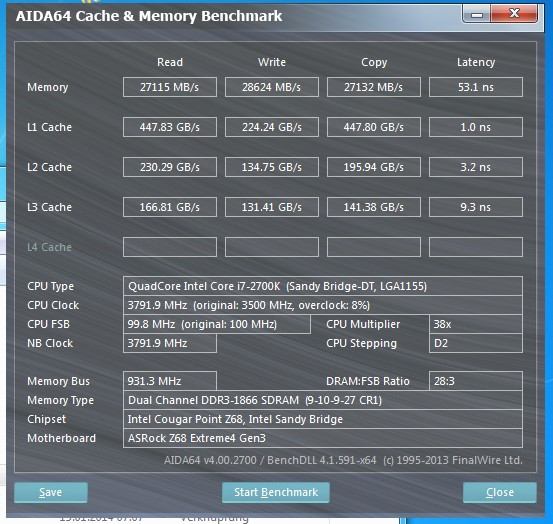The image size is (553, 524).
Task: Select Chipset value Intel Cougar Point Z68
Action: (x=323, y=419)
